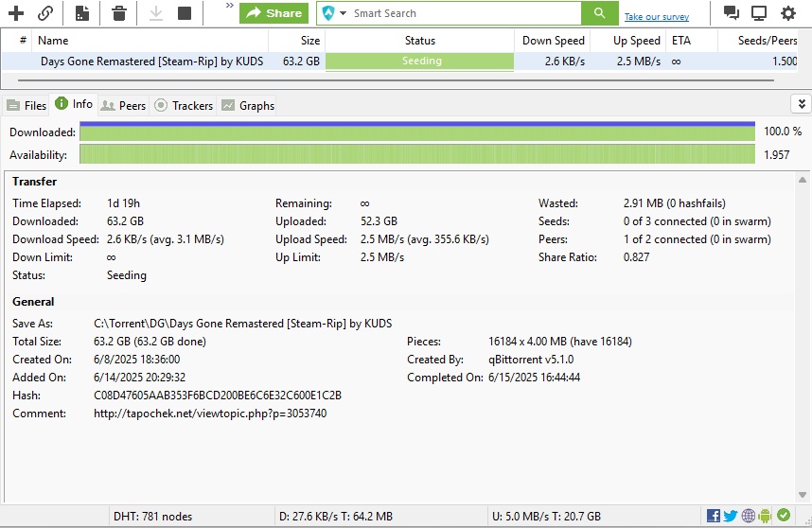Click the Facebook icon in the status bar

[x=713, y=516]
